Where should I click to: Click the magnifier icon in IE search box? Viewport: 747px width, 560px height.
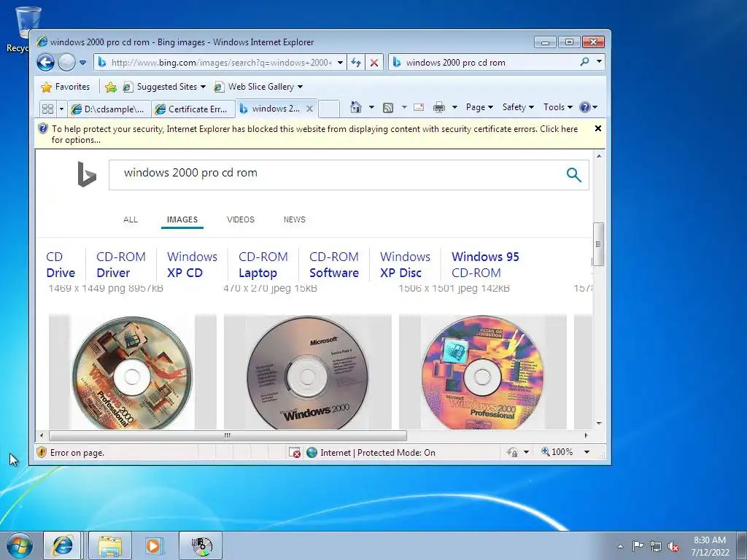584,62
